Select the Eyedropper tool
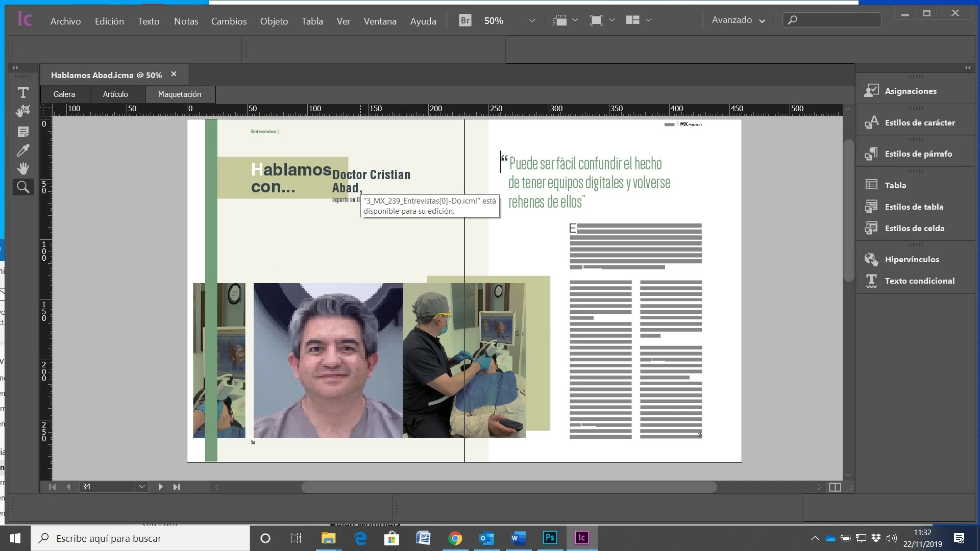This screenshot has height=551, width=980. (x=23, y=151)
